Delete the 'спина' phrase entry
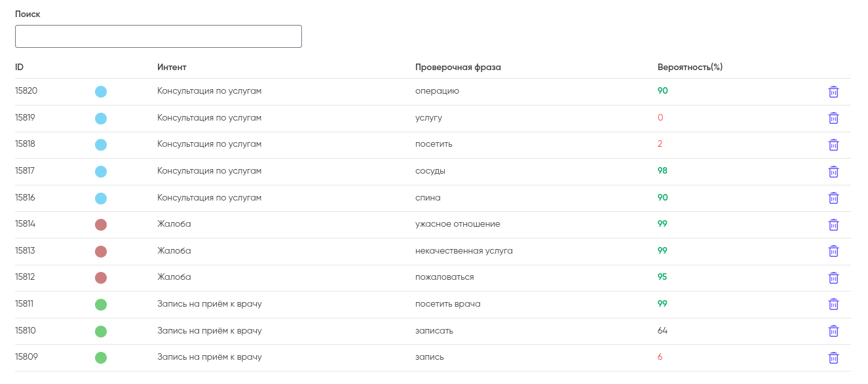868x384 pixels. 833,198
